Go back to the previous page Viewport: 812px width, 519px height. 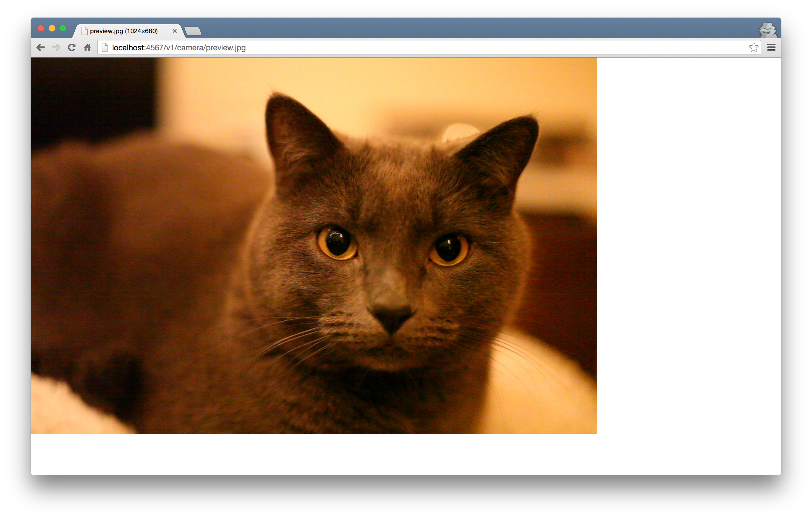coord(41,48)
